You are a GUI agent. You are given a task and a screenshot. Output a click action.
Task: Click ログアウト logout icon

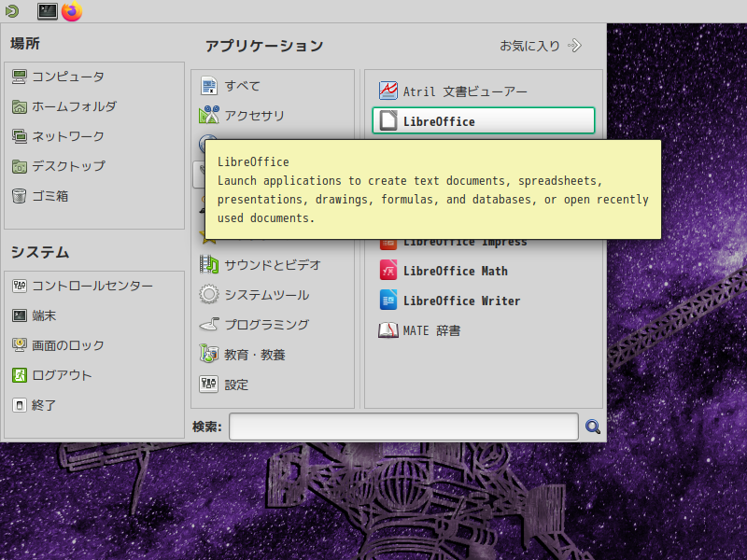click(19, 375)
